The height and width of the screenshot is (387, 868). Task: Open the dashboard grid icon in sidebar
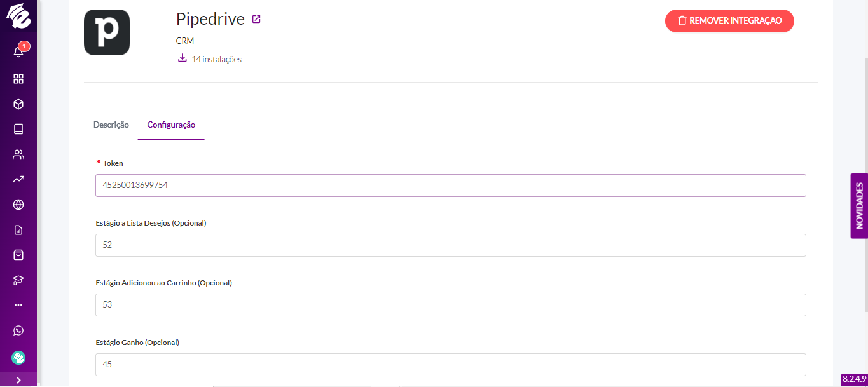click(x=18, y=79)
